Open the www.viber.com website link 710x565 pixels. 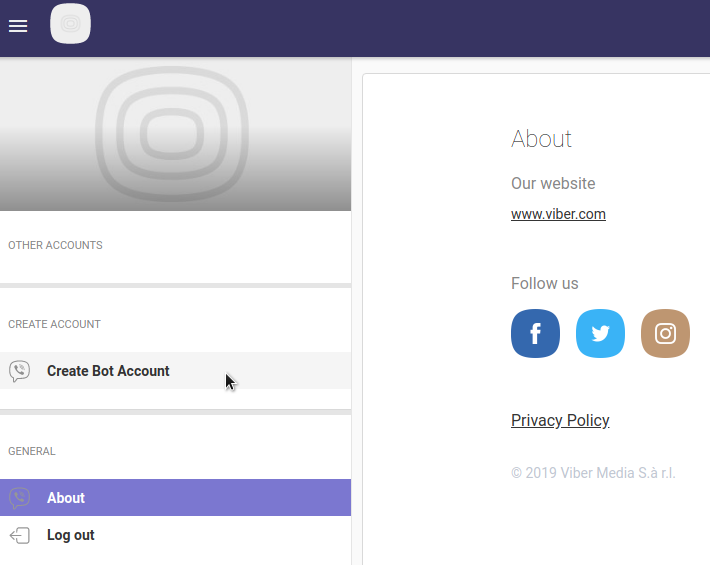pos(558,214)
